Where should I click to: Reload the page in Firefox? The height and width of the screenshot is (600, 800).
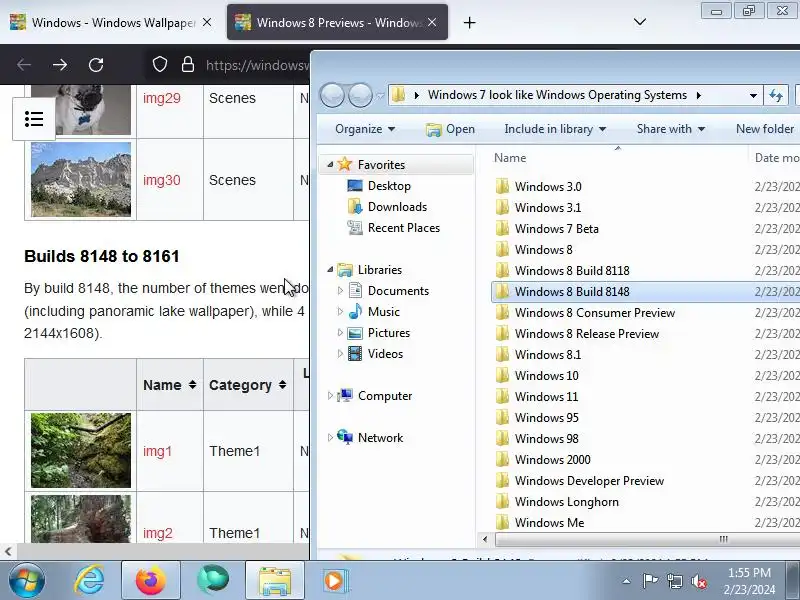click(96, 65)
